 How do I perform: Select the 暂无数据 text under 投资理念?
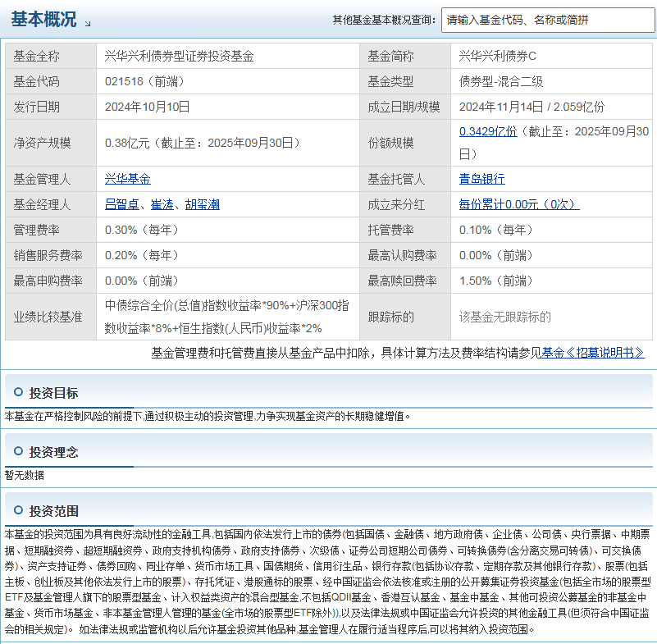tap(25, 475)
